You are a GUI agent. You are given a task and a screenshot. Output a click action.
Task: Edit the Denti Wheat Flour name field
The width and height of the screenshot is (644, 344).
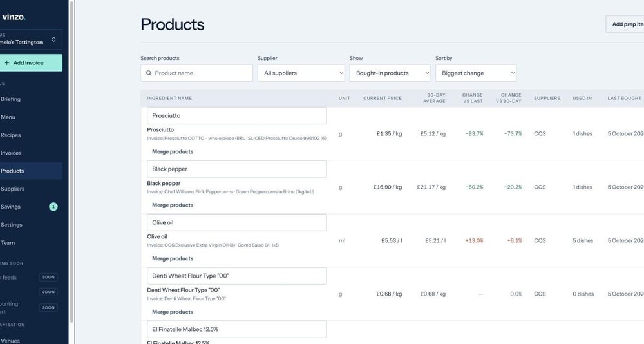click(x=236, y=276)
